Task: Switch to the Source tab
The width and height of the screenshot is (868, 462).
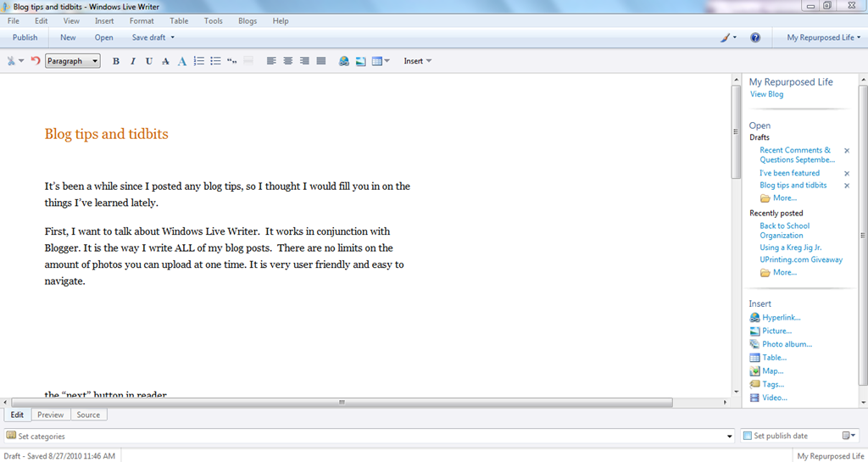Action: (88, 415)
